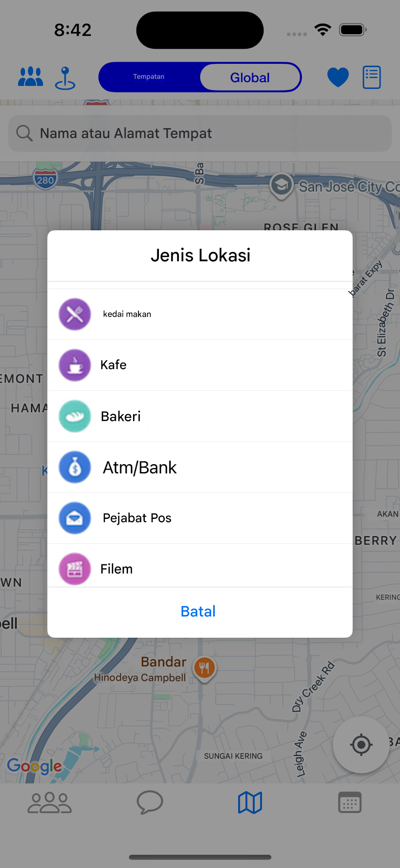Switch to the Tempatan segment

(x=149, y=77)
